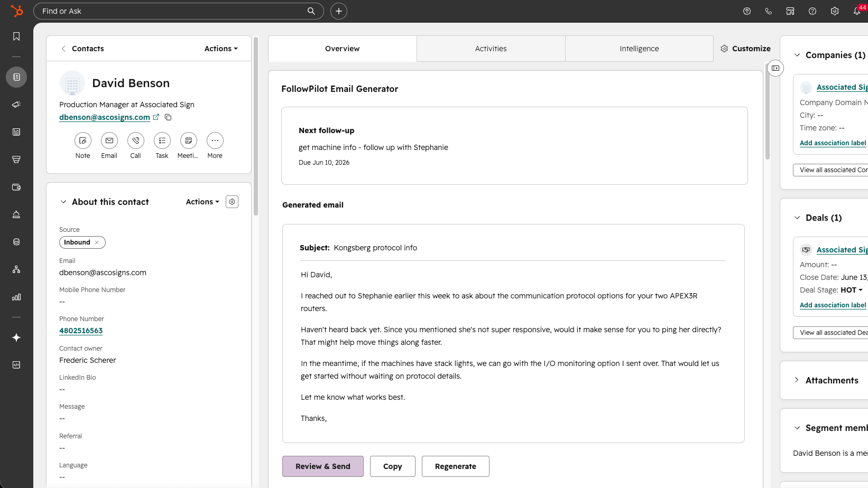Open the Help question mark icon

[x=812, y=11]
